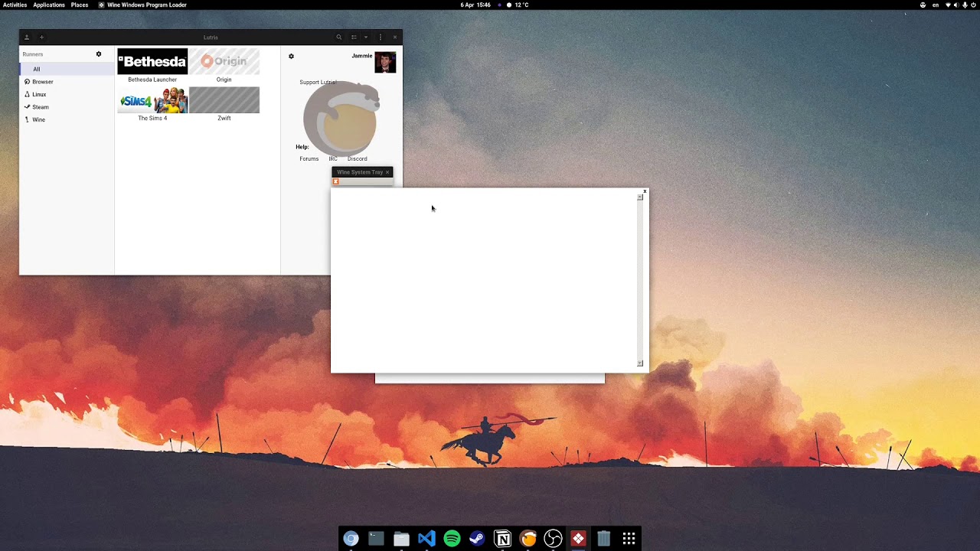Open Terminal from the dock
Image resolution: width=980 pixels, height=551 pixels.
click(x=376, y=539)
